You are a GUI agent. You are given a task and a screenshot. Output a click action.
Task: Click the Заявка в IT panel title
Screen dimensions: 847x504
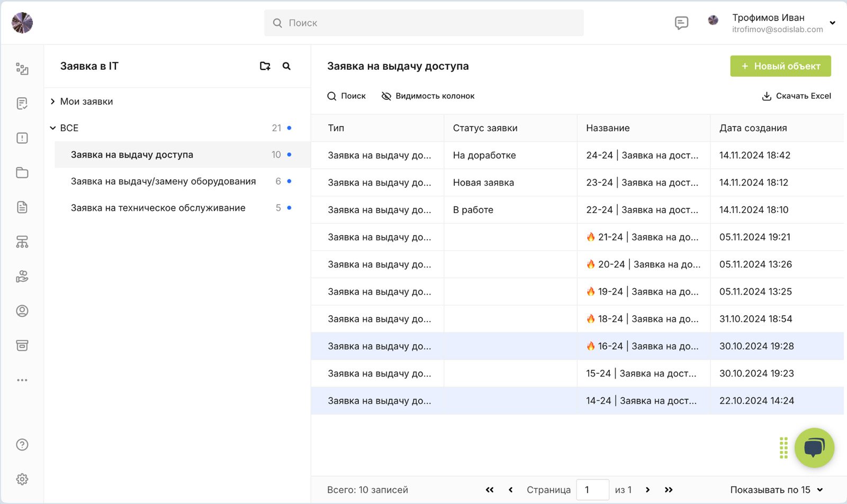(89, 66)
